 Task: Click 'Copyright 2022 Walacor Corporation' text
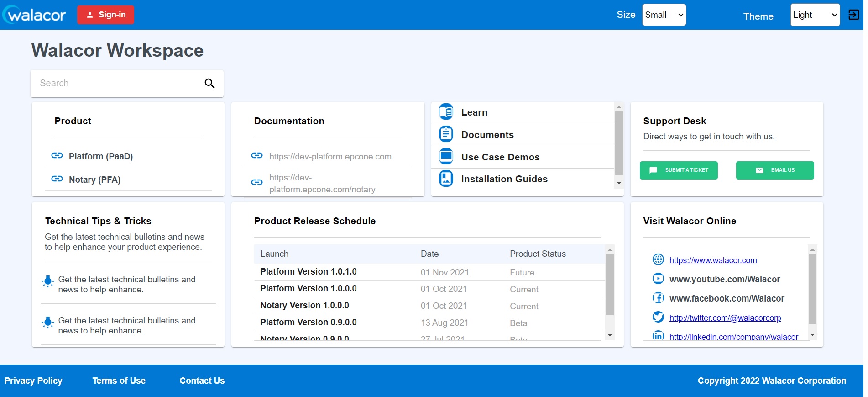click(x=772, y=381)
